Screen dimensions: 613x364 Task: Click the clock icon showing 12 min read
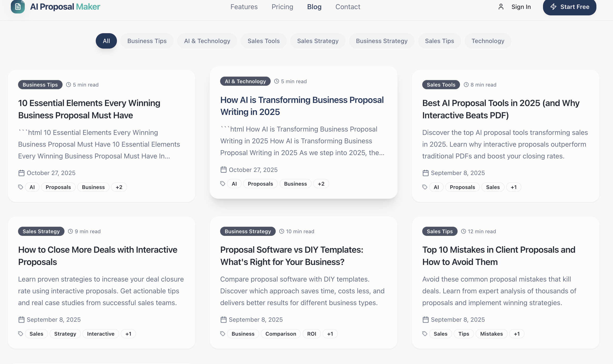coord(463,231)
